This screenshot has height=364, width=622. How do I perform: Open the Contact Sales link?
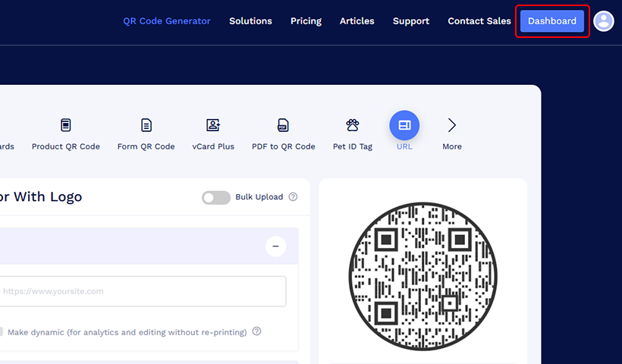coord(479,21)
